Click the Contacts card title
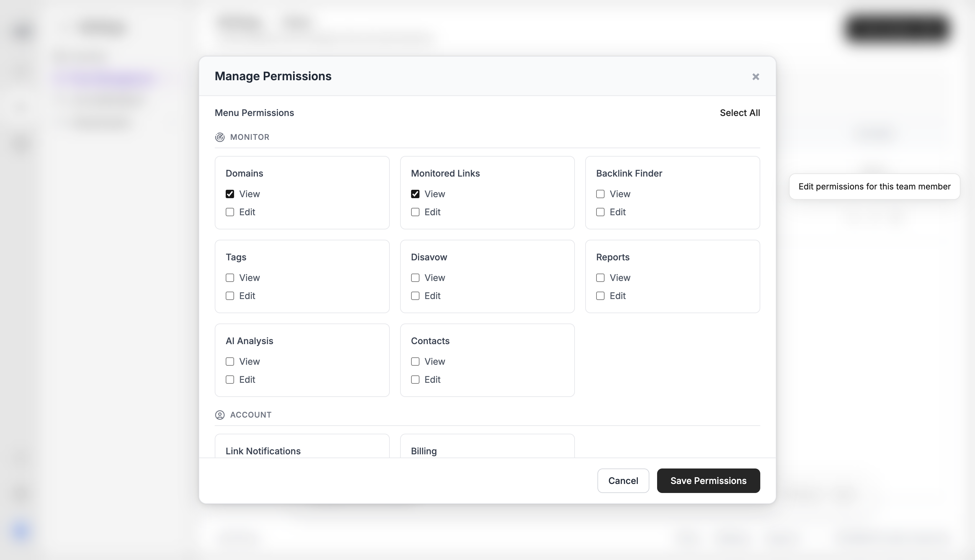Screen dimensions: 975x560 pos(430,341)
